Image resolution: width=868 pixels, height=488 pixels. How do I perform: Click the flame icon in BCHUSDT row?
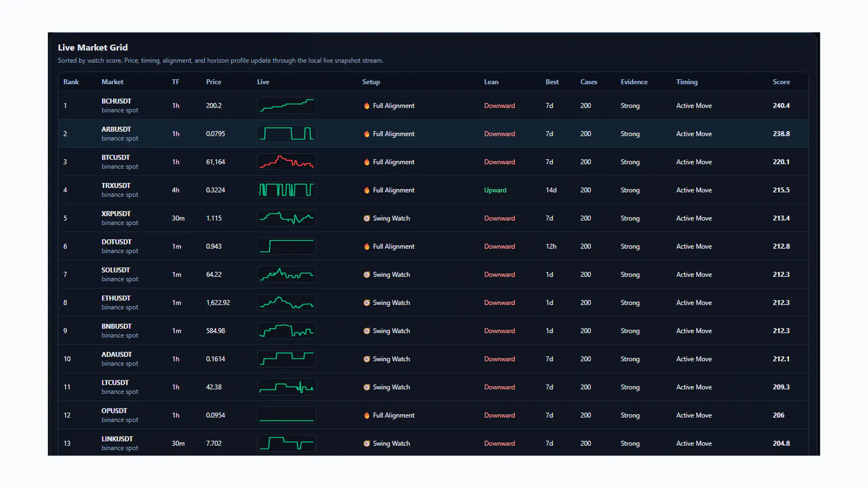coord(367,106)
